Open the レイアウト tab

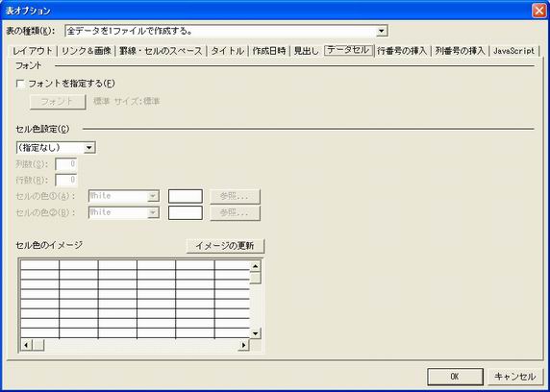[33, 51]
